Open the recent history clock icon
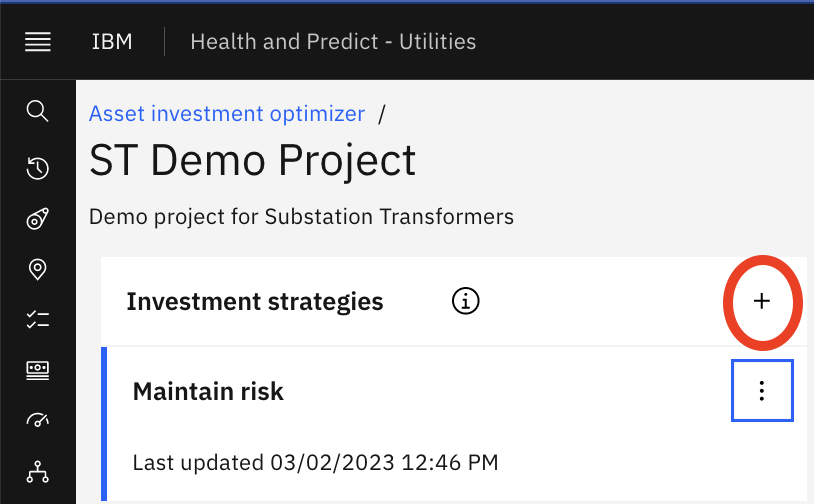 click(37, 168)
